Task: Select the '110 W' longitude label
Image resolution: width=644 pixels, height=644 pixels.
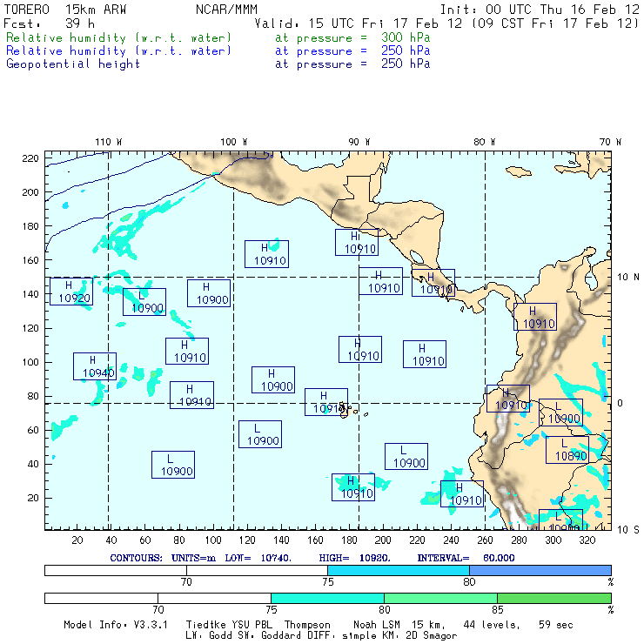Action: coord(109,142)
